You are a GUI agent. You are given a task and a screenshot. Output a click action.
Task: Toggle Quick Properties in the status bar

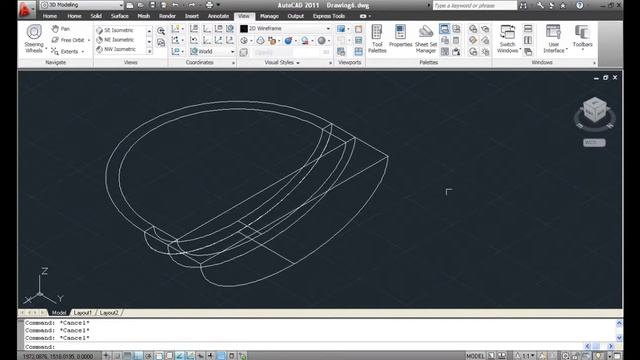pyautogui.click(x=231, y=356)
